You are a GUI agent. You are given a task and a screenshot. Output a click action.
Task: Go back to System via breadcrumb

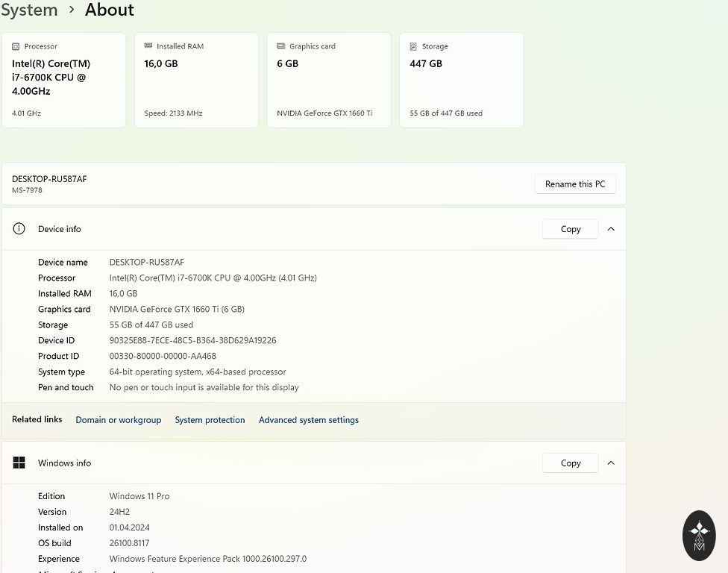pyautogui.click(x=29, y=10)
